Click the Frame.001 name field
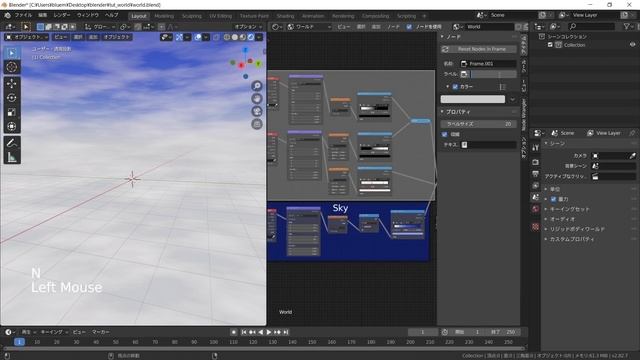 (x=488, y=64)
